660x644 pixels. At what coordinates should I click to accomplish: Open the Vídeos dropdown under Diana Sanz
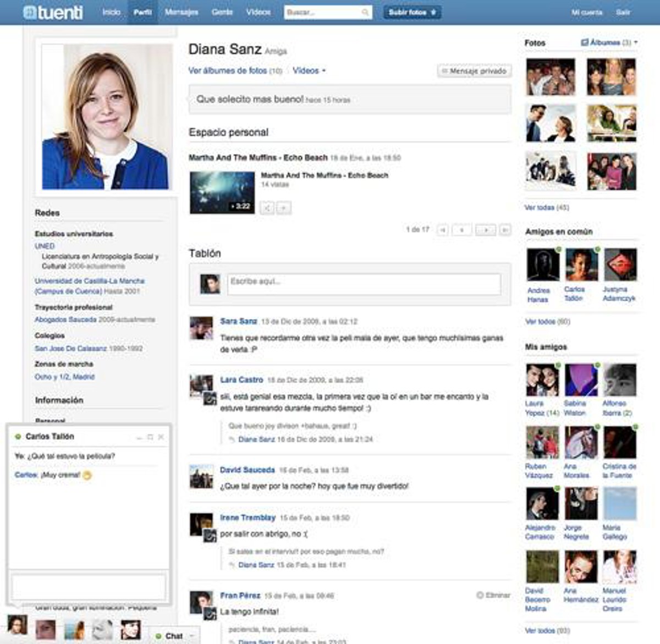[309, 70]
